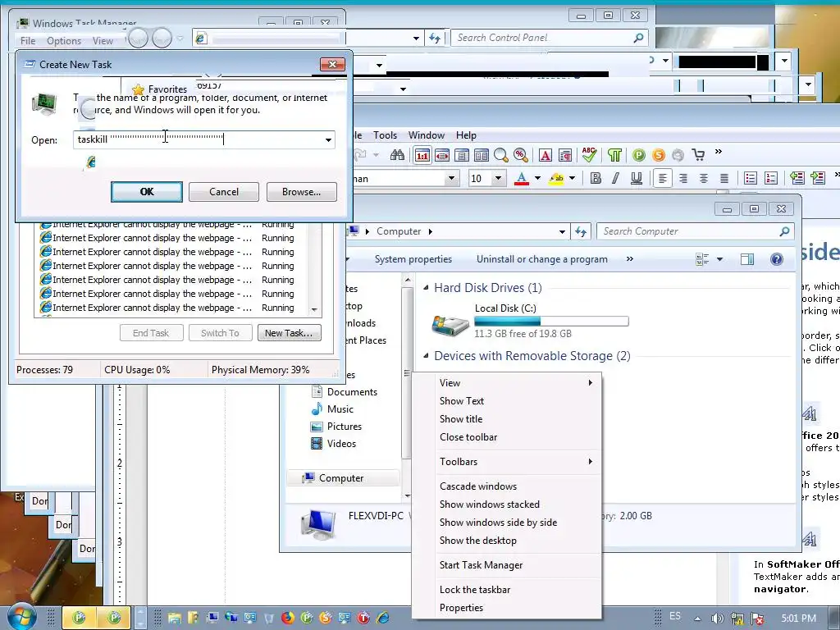Click the full page view icon
The width and height of the screenshot is (840, 630).
pos(461,155)
